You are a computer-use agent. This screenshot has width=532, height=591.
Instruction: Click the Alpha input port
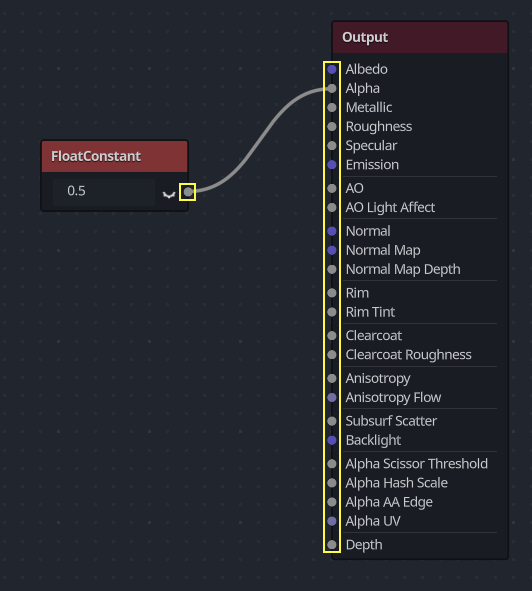coord(332,89)
